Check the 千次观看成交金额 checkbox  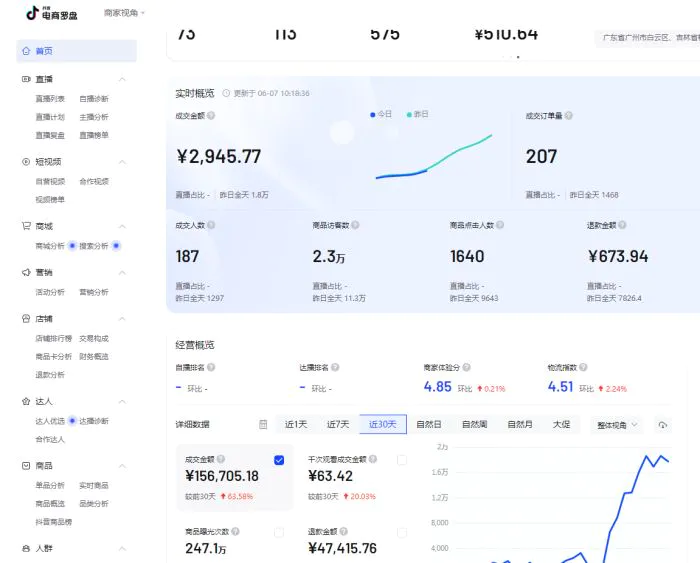pyautogui.click(x=402, y=460)
